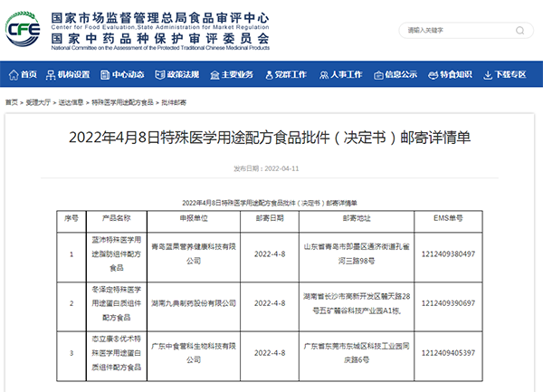
Task: Click 特殊医学用途配方食品 in the breadcrumb
Action: pos(122,103)
